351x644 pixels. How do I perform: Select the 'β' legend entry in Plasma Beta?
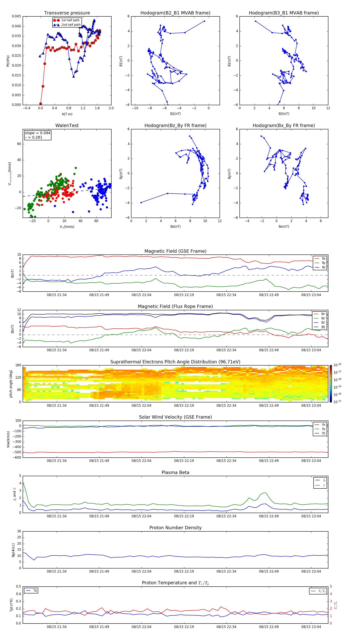(321, 485)
